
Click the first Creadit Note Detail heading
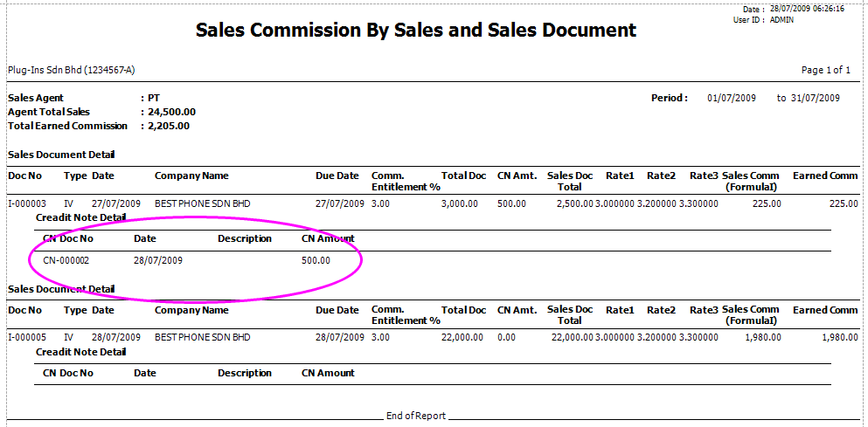(80, 217)
